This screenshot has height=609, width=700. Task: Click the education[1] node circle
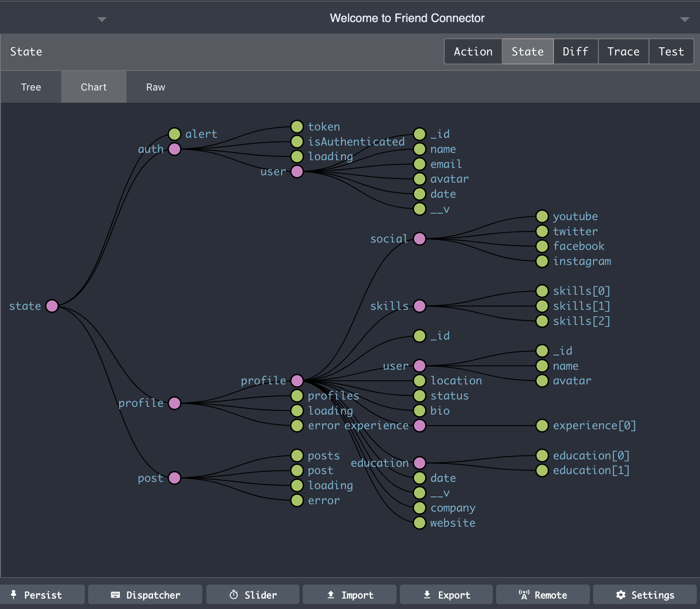(542, 470)
